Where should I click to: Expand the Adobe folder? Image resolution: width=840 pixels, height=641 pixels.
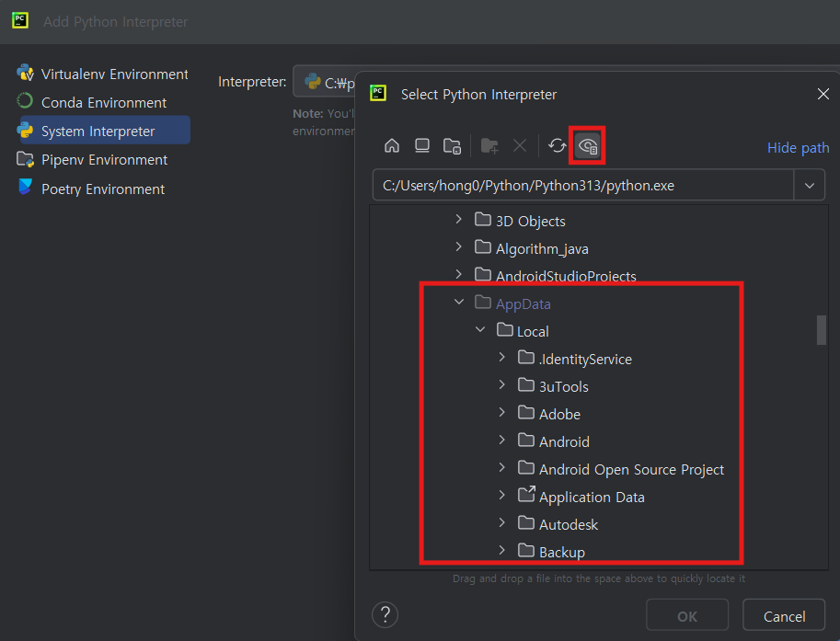coord(502,412)
